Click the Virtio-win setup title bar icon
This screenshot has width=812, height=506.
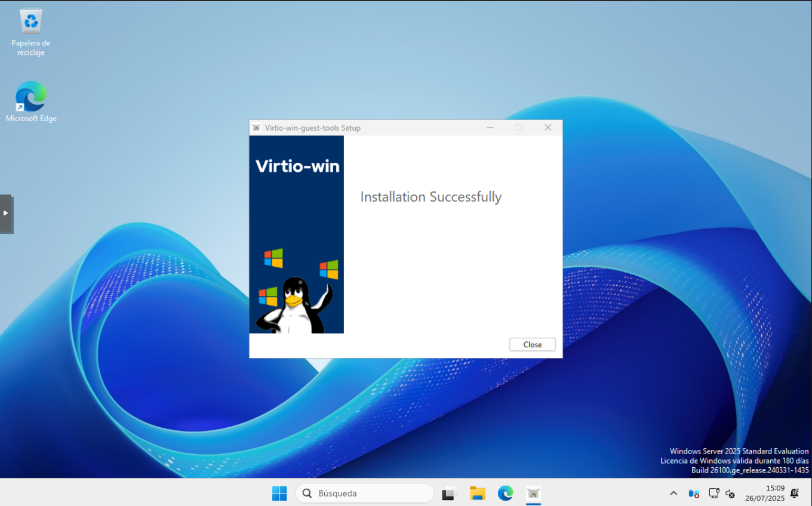coord(257,128)
